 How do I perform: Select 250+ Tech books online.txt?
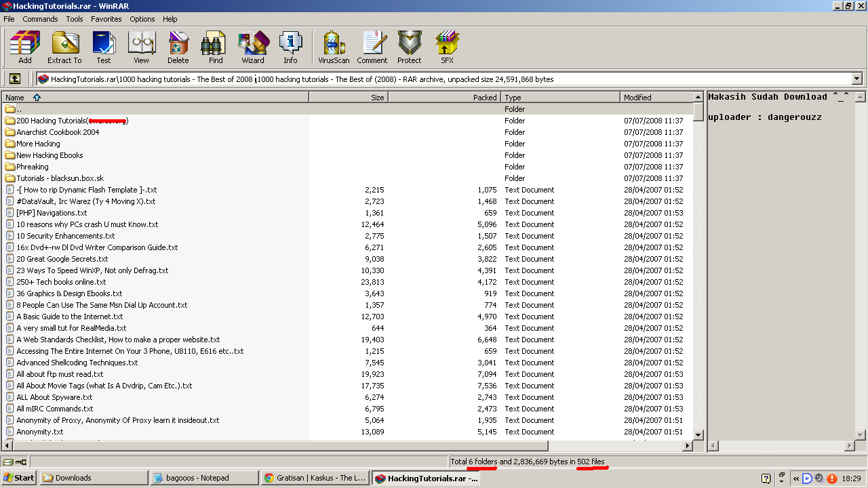61,282
